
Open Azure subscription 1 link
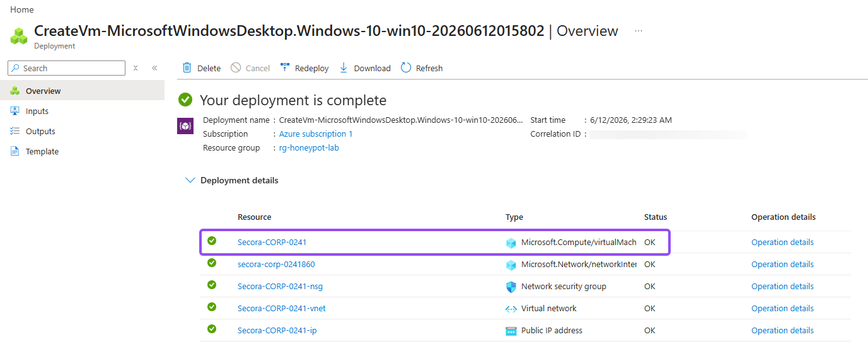316,134
